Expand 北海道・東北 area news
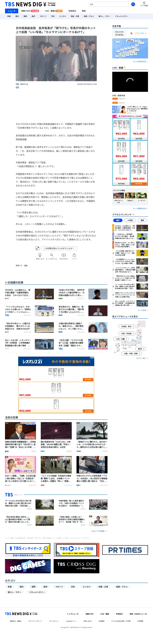This screenshot has height=644, width=153. point(127,326)
